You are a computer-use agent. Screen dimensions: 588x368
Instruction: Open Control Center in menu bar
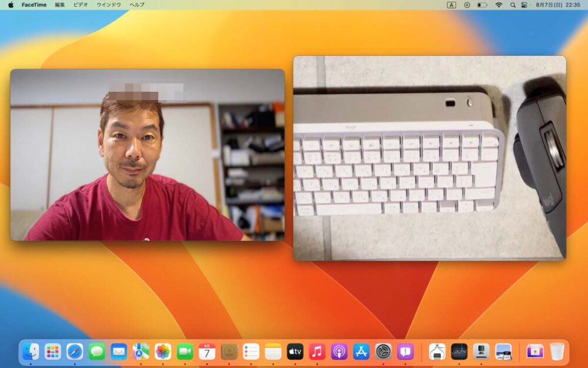tap(524, 5)
